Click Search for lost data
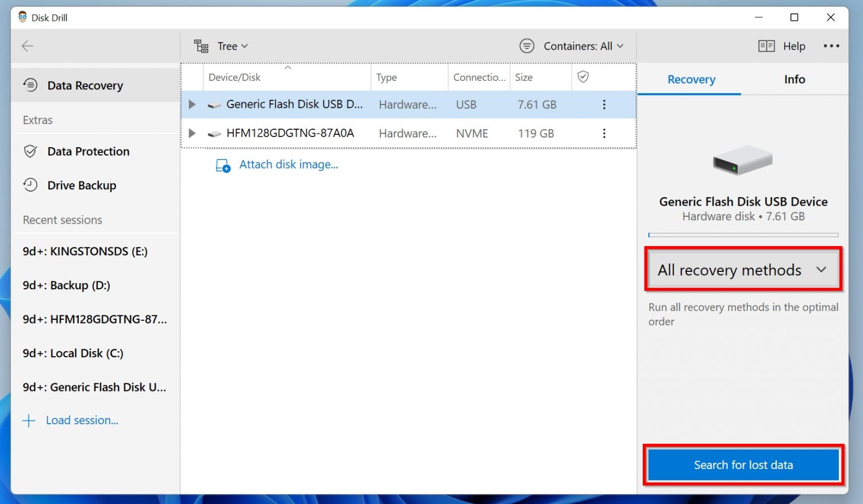 point(743,465)
